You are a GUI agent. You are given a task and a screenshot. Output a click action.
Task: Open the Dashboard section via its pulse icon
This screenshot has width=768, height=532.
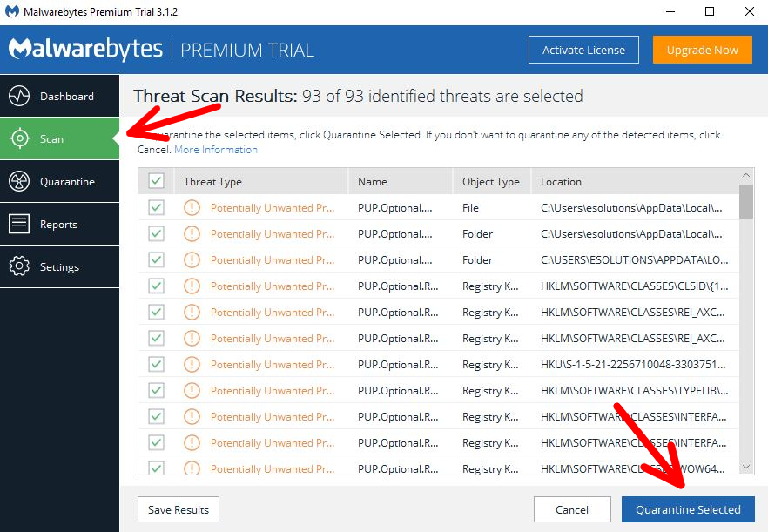tap(19, 96)
